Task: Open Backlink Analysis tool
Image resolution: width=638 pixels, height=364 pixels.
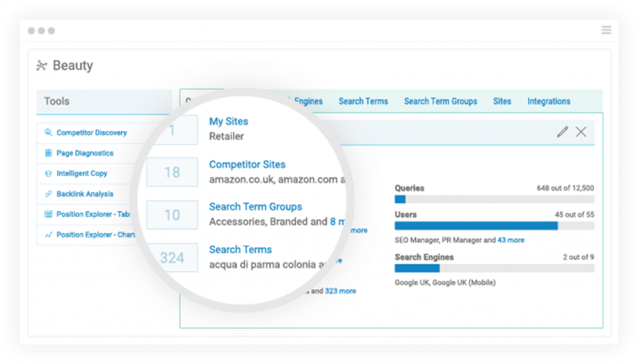Action: click(85, 194)
